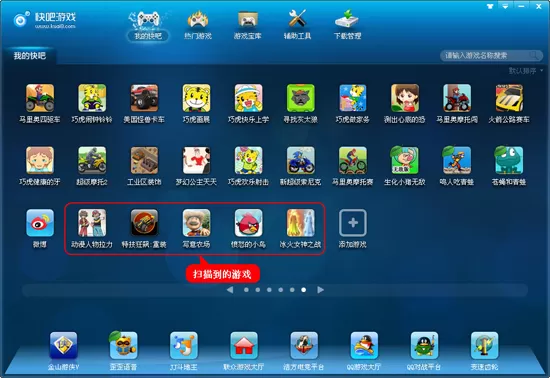
Task: Go to 游戏宝库 game library
Action: (248, 26)
